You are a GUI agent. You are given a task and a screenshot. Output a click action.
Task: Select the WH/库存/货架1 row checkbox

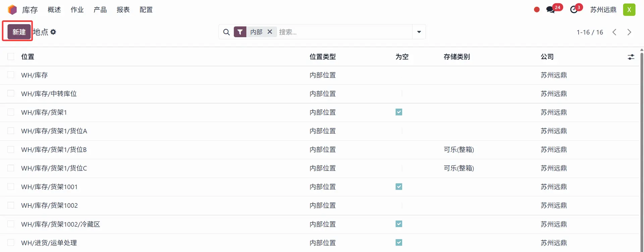tap(11, 112)
